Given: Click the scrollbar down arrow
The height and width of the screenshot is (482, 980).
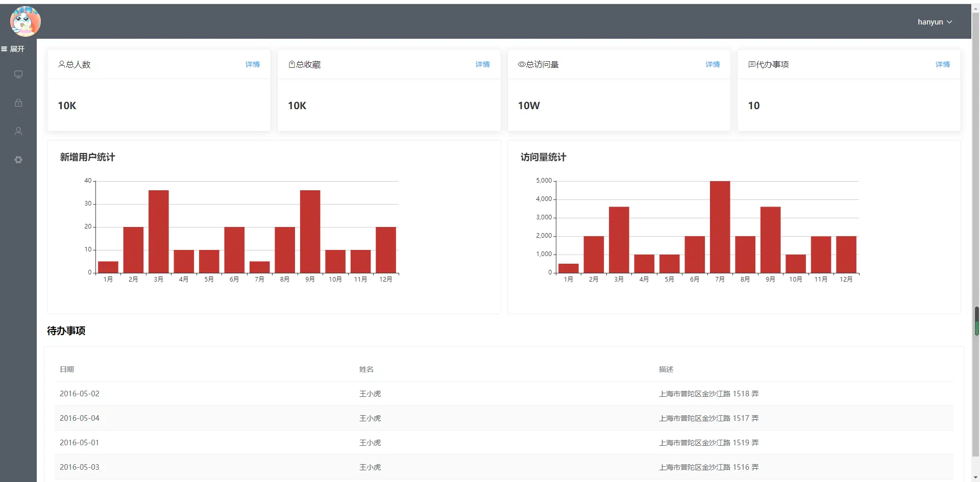Looking at the screenshot, I should click(x=976, y=478).
